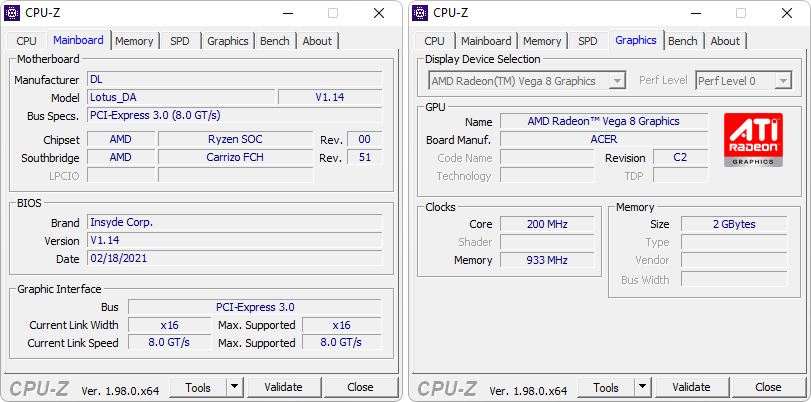Open Memory tab in right window
Viewport: 811px width, 402px height.
[542, 41]
